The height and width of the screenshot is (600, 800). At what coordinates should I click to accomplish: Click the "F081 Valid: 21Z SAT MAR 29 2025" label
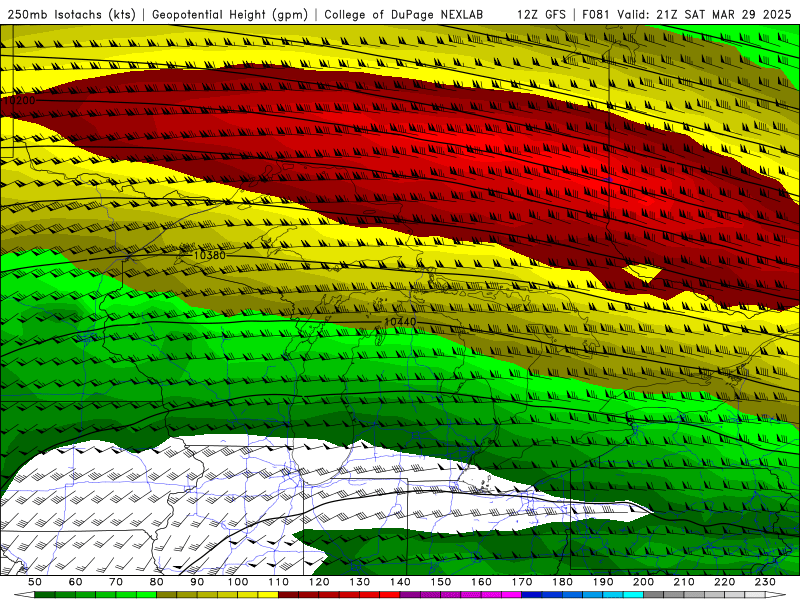(687, 14)
